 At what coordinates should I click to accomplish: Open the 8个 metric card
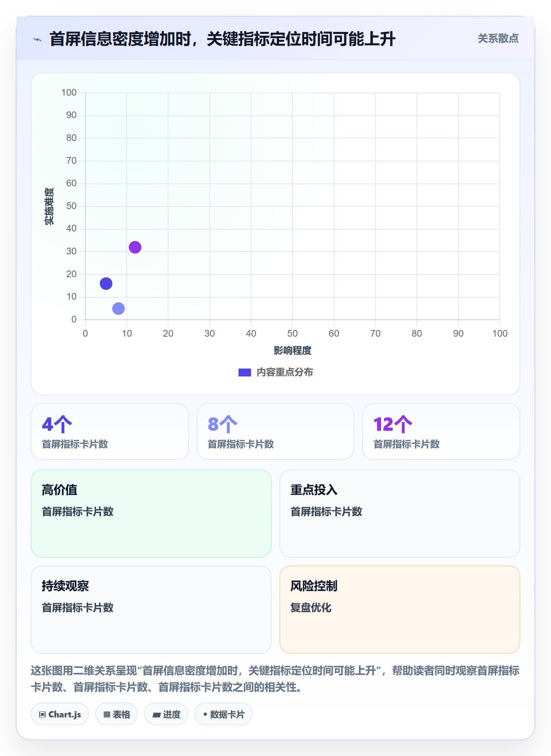pyautogui.click(x=275, y=432)
